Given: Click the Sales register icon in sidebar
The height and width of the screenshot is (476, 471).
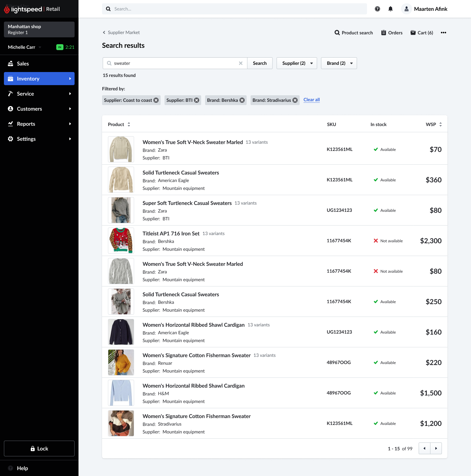Looking at the screenshot, I should point(10,64).
